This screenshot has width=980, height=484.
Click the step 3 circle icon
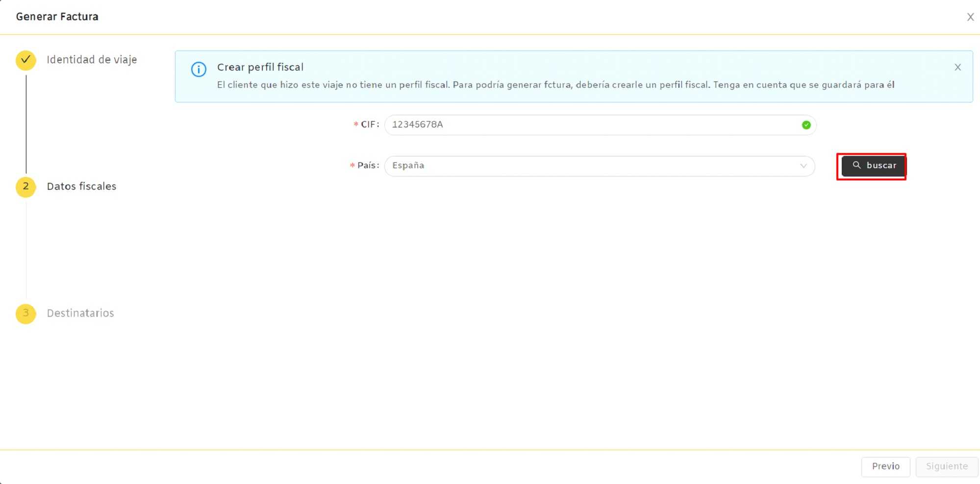click(26, 313)
